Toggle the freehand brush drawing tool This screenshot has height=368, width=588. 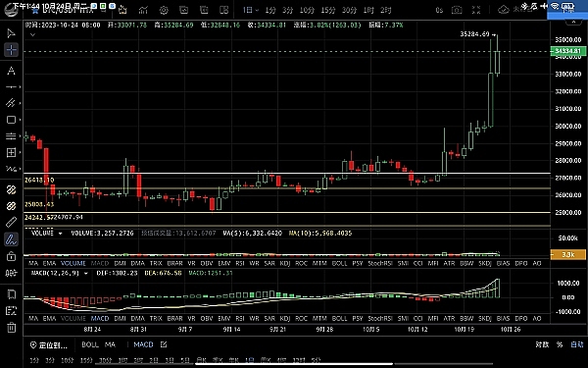(x=11, y=239)
